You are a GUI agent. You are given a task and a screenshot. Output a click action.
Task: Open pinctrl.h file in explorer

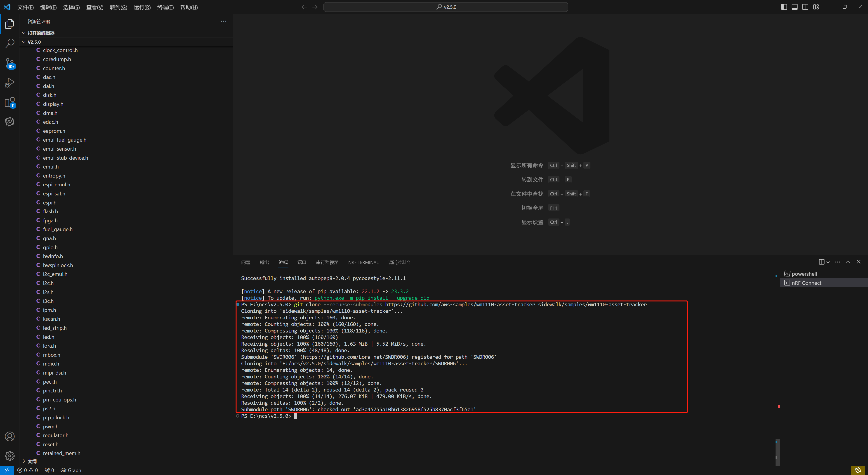click(x=126, y=391)
